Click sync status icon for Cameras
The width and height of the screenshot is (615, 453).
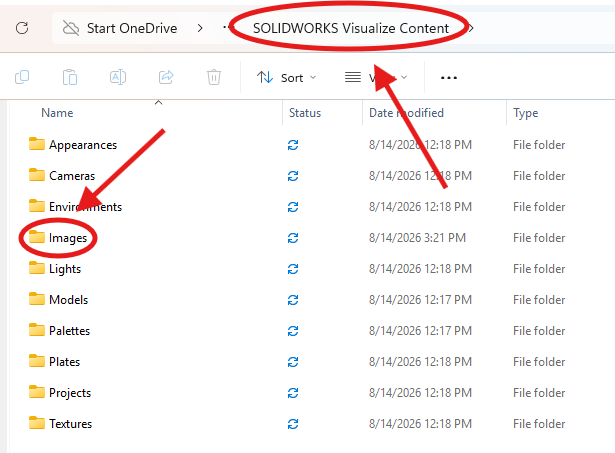293,176
